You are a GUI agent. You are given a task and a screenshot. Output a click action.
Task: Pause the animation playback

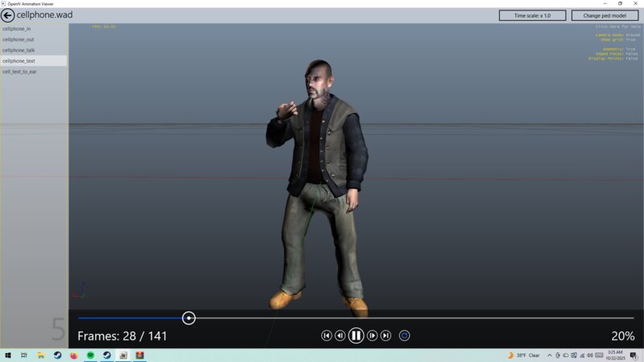pos(356,335)
